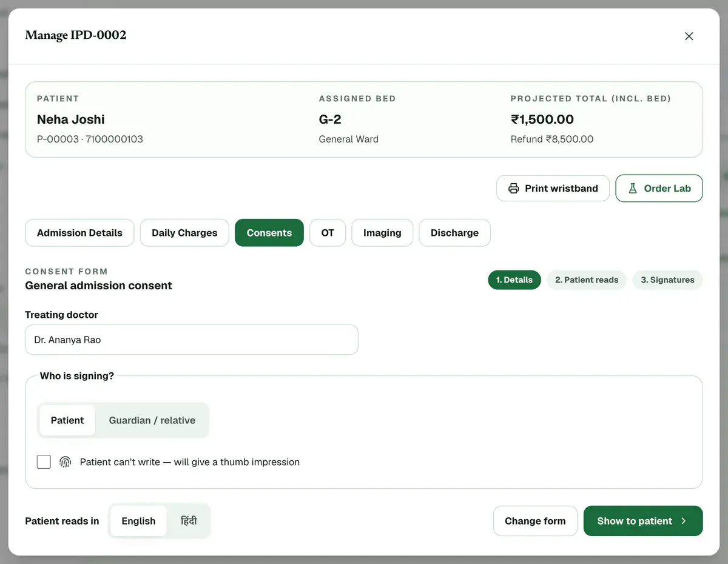Image resolution: width=728 pixels, height=564 pixels.
Task: Click the fingerprint icon beside thumb impression
Action: 65,462
